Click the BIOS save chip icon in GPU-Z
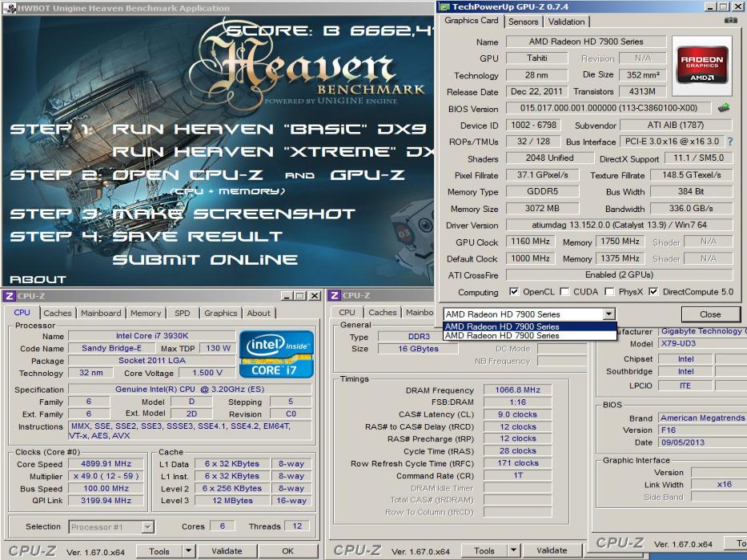The height and width of the screenshot is (560, 747). tap(724, 108)
